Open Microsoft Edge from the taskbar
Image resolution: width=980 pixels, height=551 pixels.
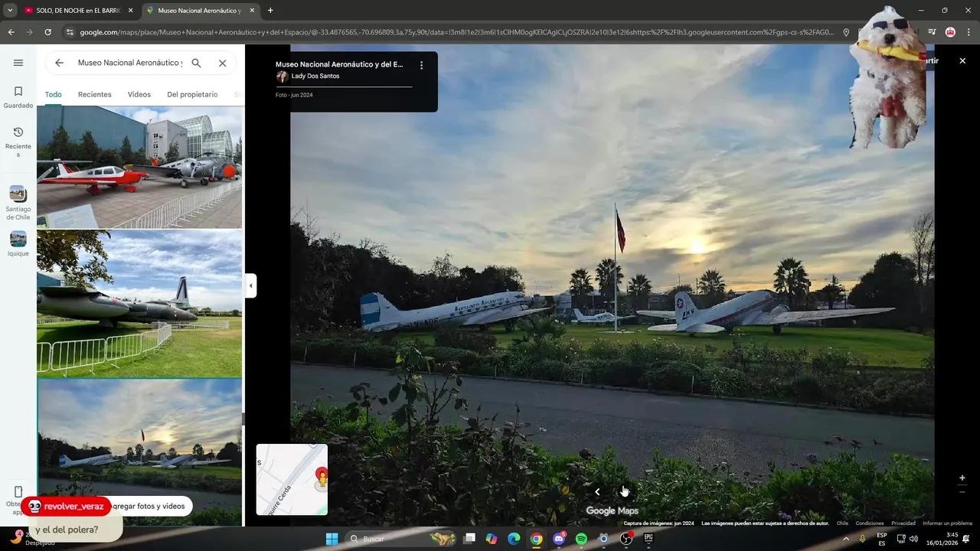click(514, 539)
